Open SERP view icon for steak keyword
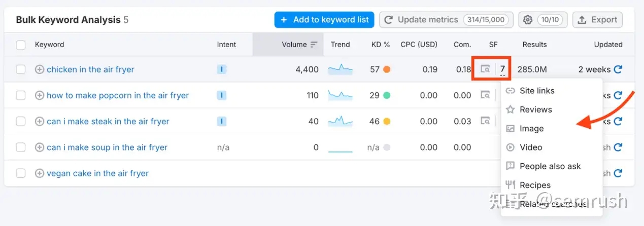Screen dimensions: 644x226 click(x=486, y=121)
